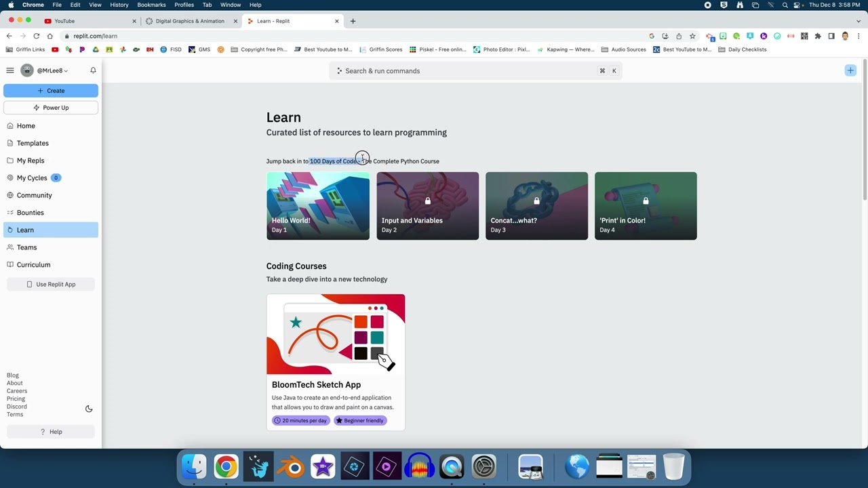This screenshot has width=868, height=488.
Task: Click the 100 Days of Code course link
Action: 374,161
